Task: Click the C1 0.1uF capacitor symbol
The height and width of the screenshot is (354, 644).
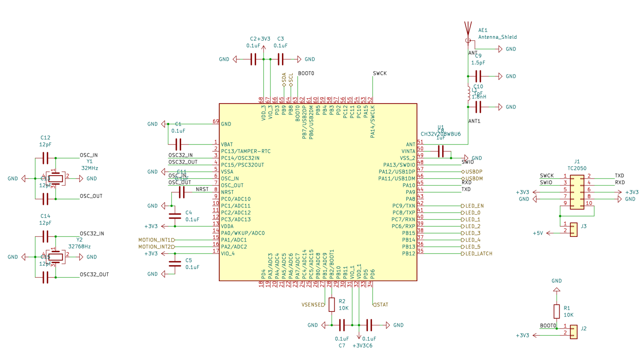Action: pos(178,144)
